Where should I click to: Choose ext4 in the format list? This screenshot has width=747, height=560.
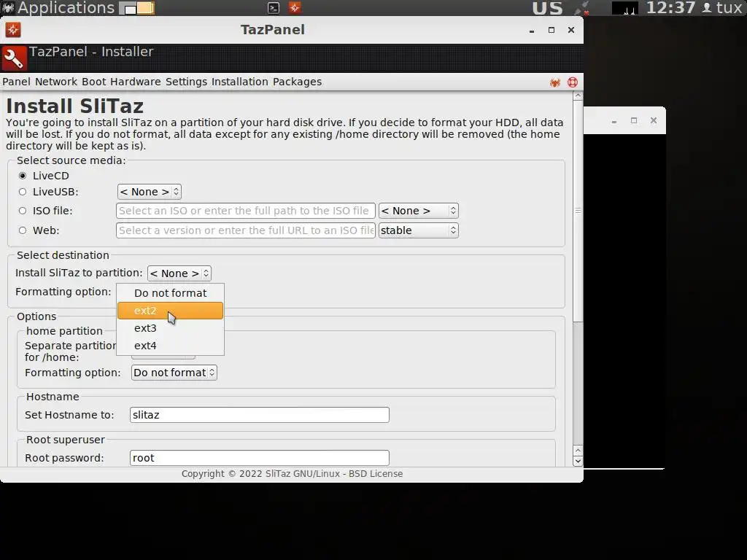170,346
